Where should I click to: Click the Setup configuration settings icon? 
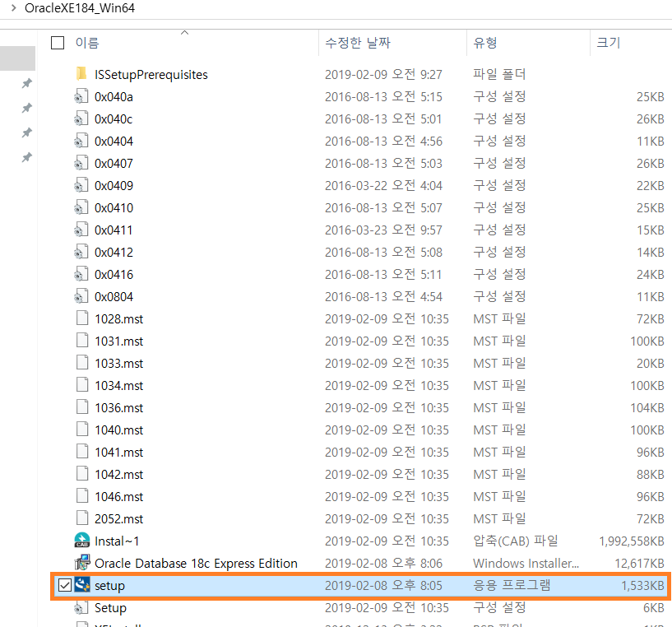(x=81, y=607)
